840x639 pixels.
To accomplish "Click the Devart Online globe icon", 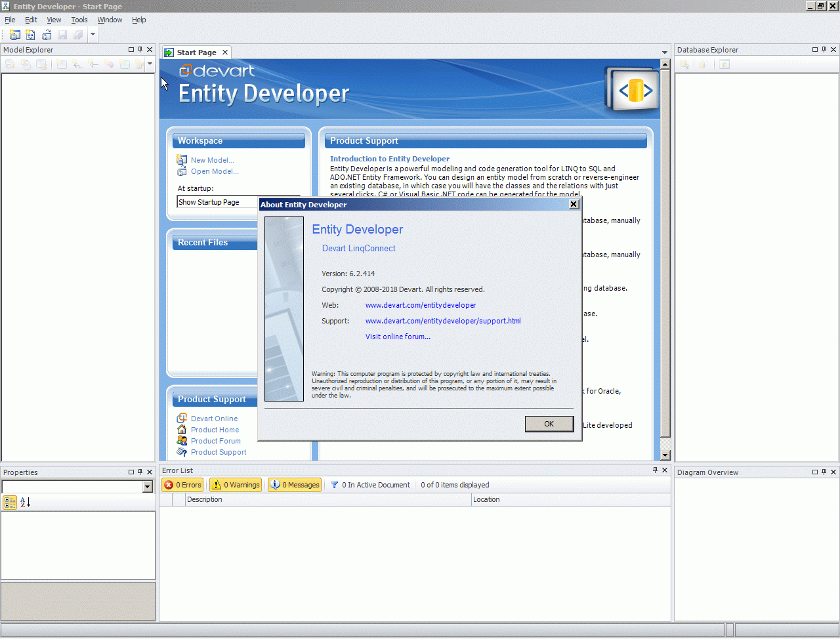I will point(182,419).
